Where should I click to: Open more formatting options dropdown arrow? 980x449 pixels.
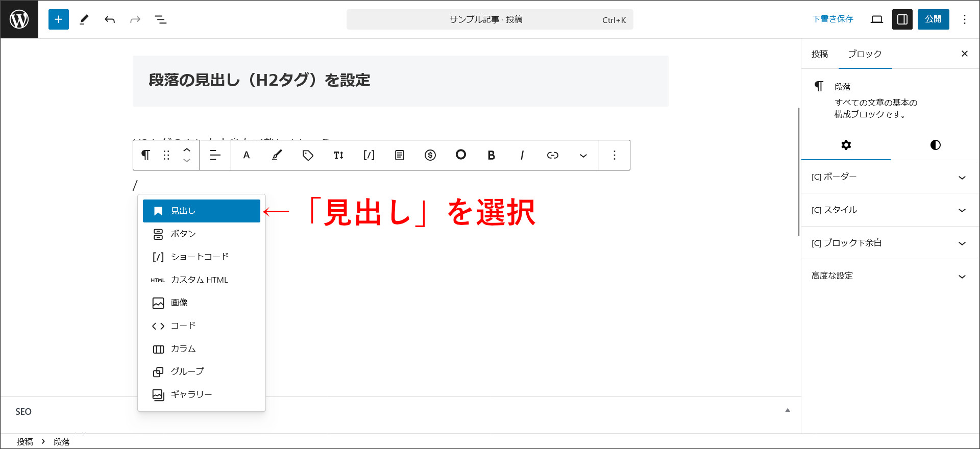click(583, 155)
